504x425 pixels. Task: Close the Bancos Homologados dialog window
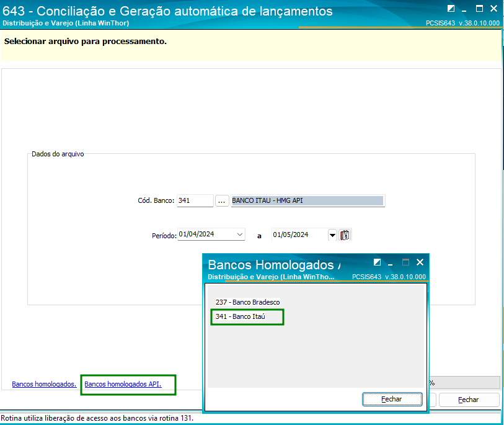[x=420, y=262]
